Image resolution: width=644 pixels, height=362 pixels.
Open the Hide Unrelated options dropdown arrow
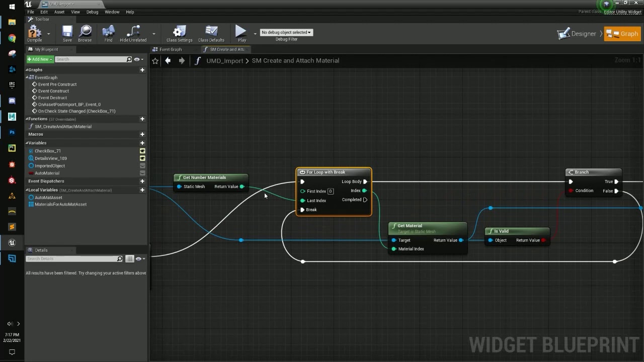click(153, 34)
